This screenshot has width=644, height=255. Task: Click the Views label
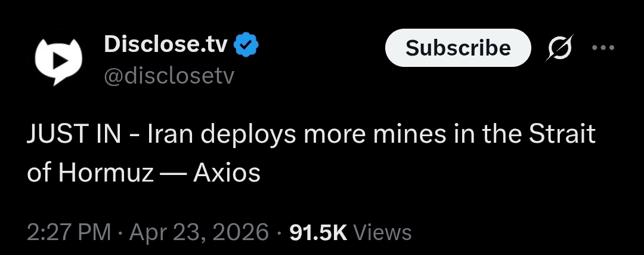point(382,232)
